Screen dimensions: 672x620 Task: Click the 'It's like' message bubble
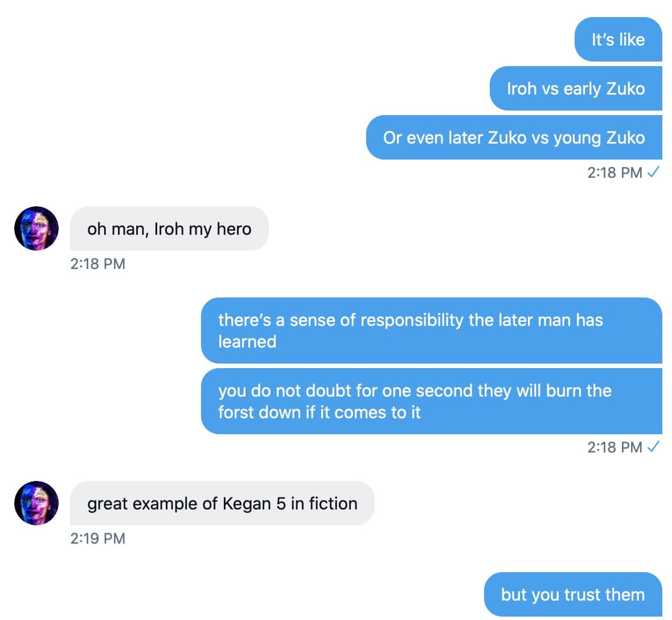coord(618,39)
